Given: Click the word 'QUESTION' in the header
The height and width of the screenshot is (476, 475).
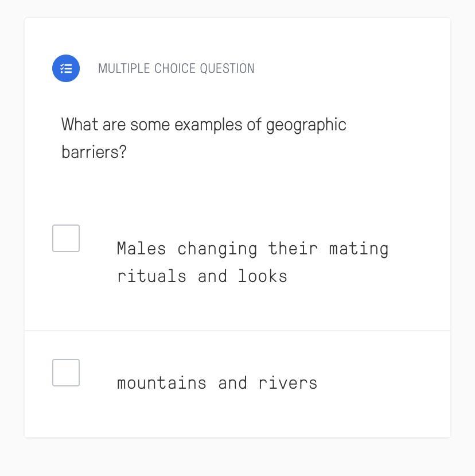Looking at the screenshot, I should [227, 68].
